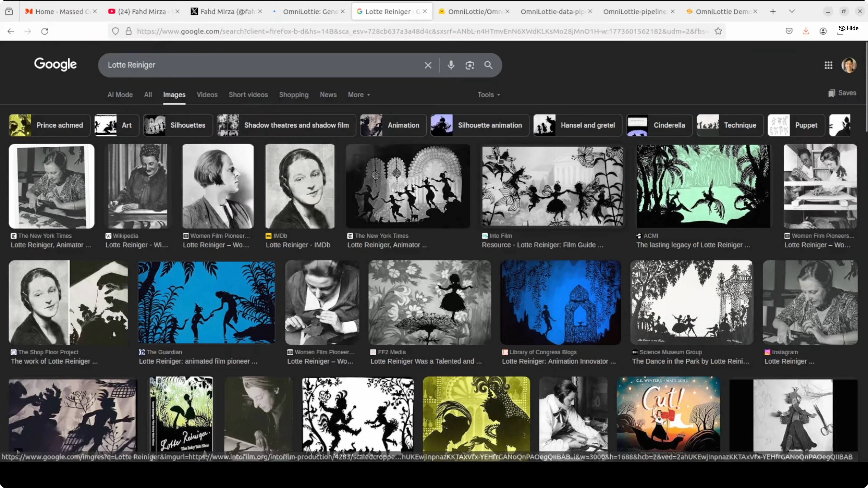Open the browser downloads panel icon
The width and height of the screenshot is (868, 488).
point(806,31)
